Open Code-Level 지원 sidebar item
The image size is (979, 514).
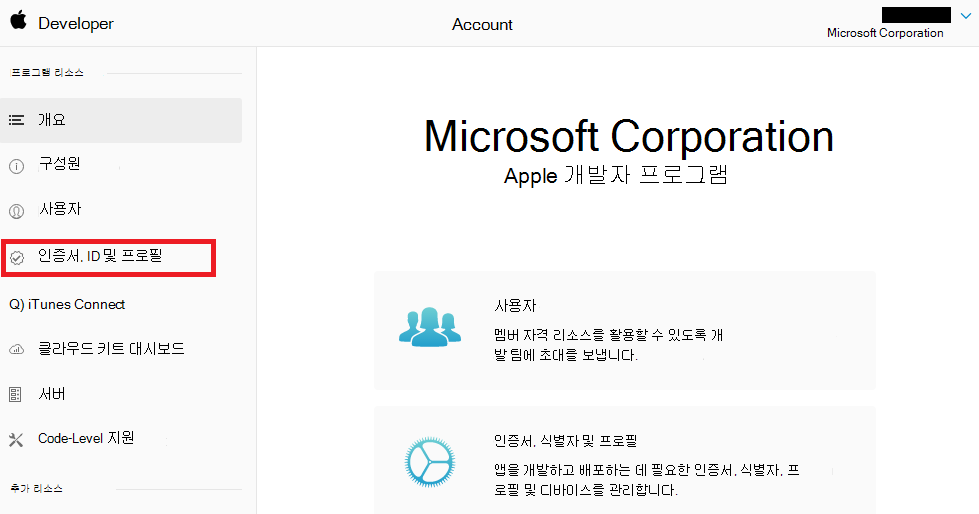click(x=86, y=438)
